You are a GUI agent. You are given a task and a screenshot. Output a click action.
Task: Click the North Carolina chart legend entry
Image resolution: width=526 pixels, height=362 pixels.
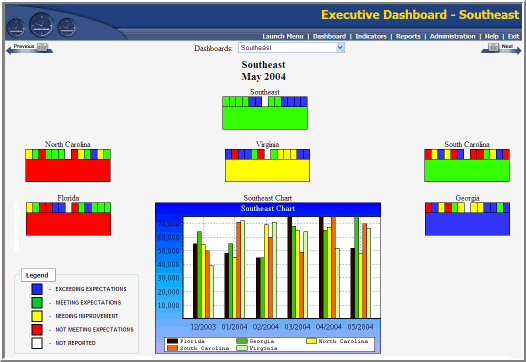click(x=337, y=341)
